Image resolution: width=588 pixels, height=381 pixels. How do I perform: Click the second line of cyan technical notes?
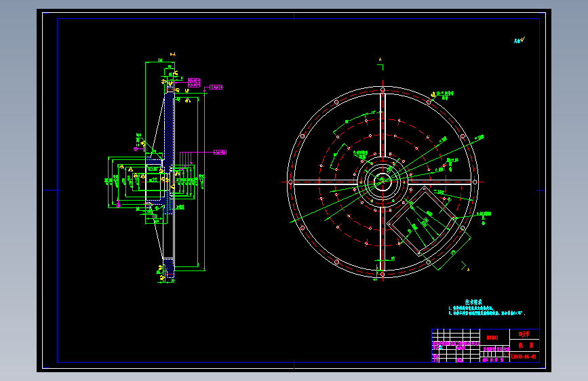pos(487,313)
